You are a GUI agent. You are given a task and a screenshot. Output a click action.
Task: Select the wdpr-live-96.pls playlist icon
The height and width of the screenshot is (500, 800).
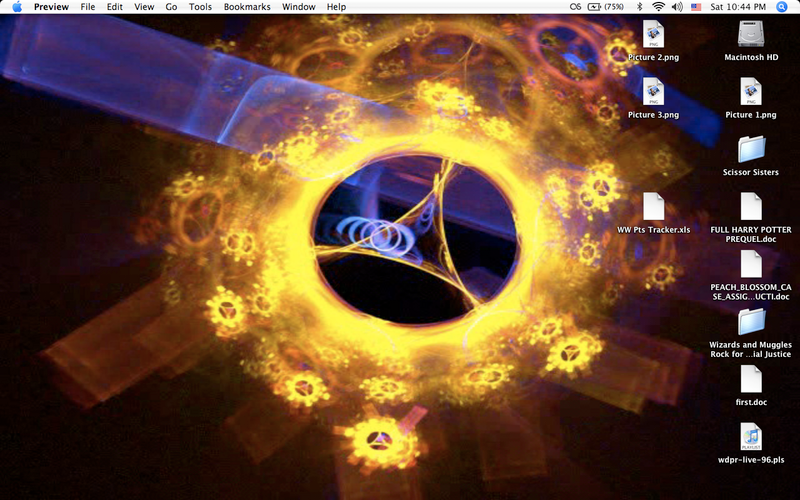point(751,437)
